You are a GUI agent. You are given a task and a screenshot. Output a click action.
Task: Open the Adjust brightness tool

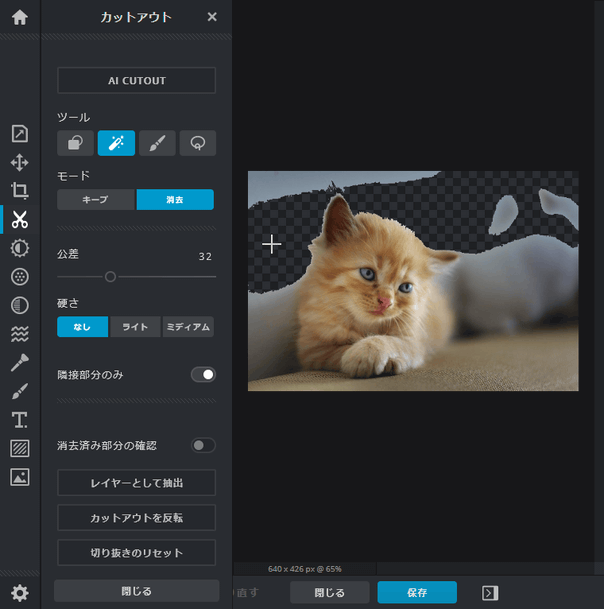pos(19,248)
